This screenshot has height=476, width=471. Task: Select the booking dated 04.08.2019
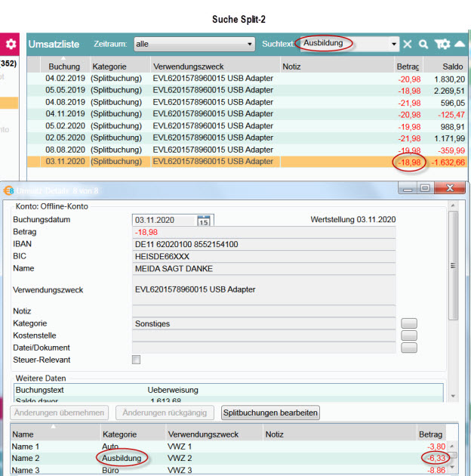[x=247, y=102]
